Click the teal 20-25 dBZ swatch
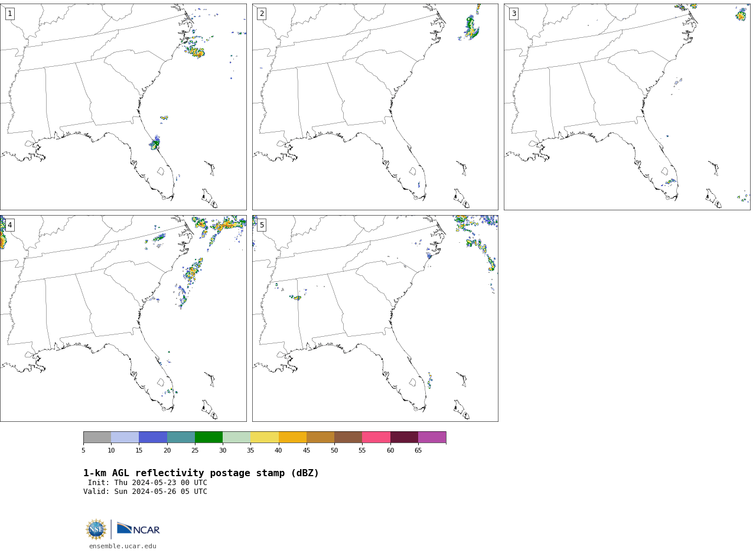The height and width of the screenshot is (553, 756). pyautogui.click(x=181, y=437)
